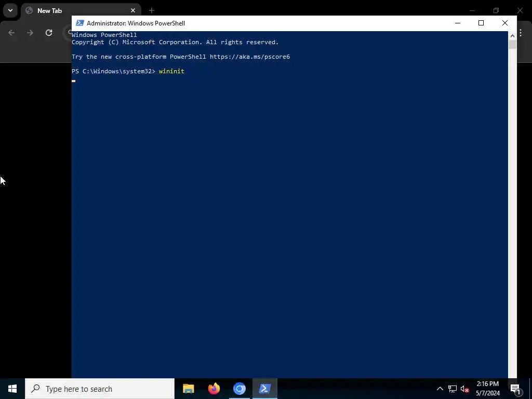Go forward in the Chrome window
Image resolution: width=532 pixels, height=399 pixels.
pyautogui.click(x=30, y=33)
